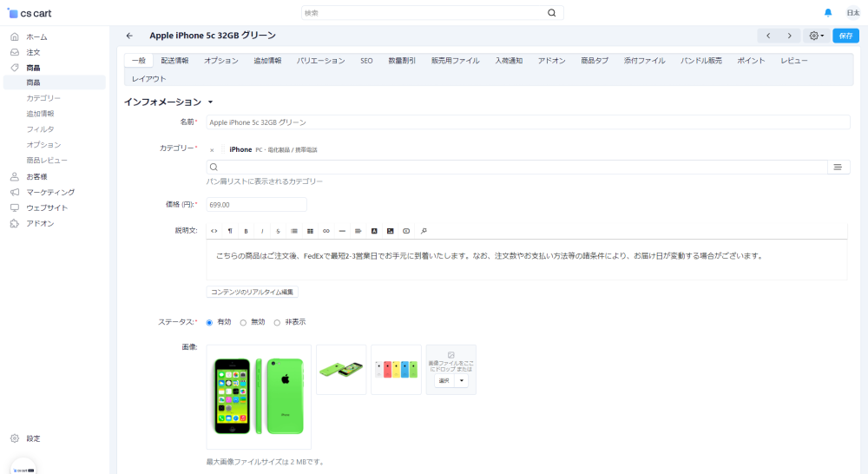Open お客様 in the sidebar
Screen dimensions: 868x474
[x=36, y=176]
